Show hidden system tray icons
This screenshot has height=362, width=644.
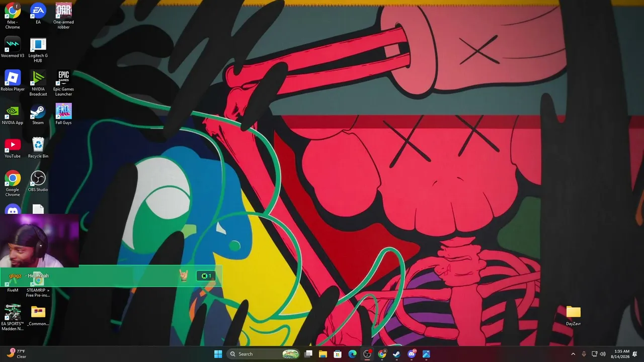(x=573, y=354)
